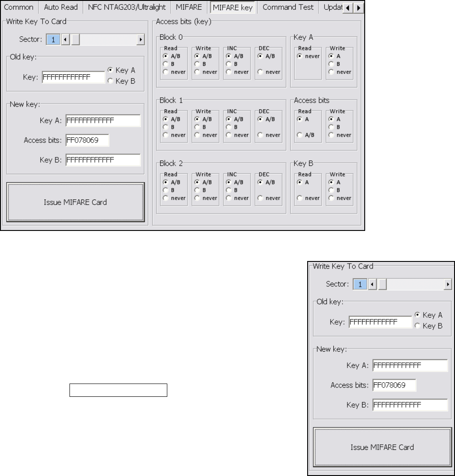Click Sector number field in top panel
This screenshot has height=476, width=455.
53,39
